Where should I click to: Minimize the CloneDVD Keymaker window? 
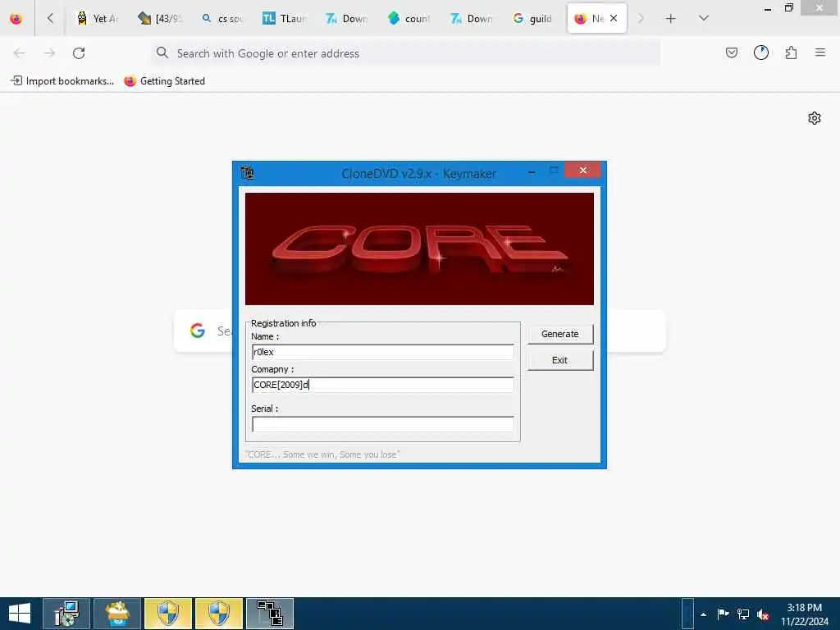pos(532,172)
